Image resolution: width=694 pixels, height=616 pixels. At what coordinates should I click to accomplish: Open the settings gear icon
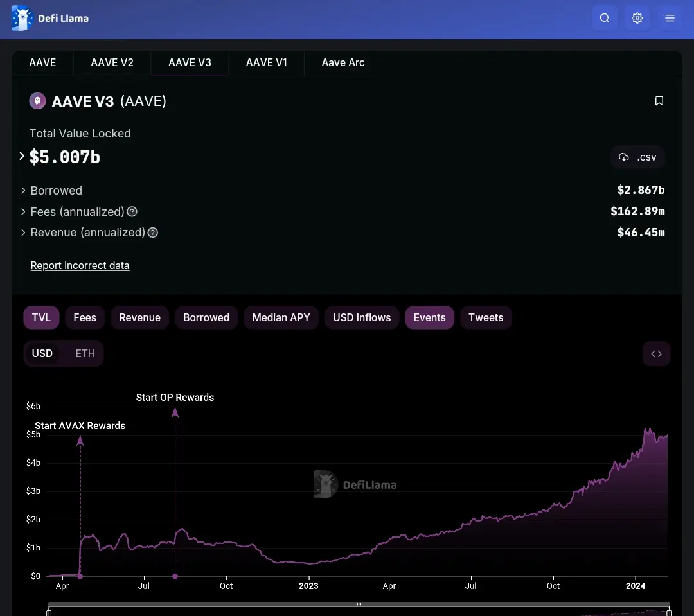pyautogui.click(x=637, y=18)
